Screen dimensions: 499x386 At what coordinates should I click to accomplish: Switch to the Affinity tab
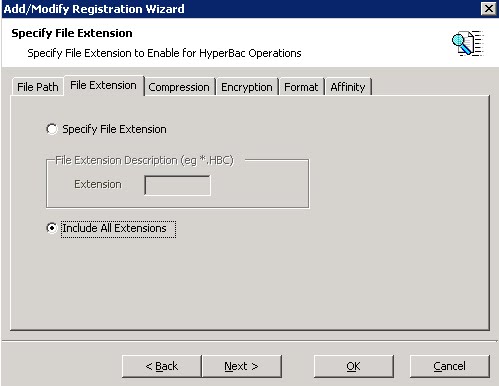tap(348, 87)
